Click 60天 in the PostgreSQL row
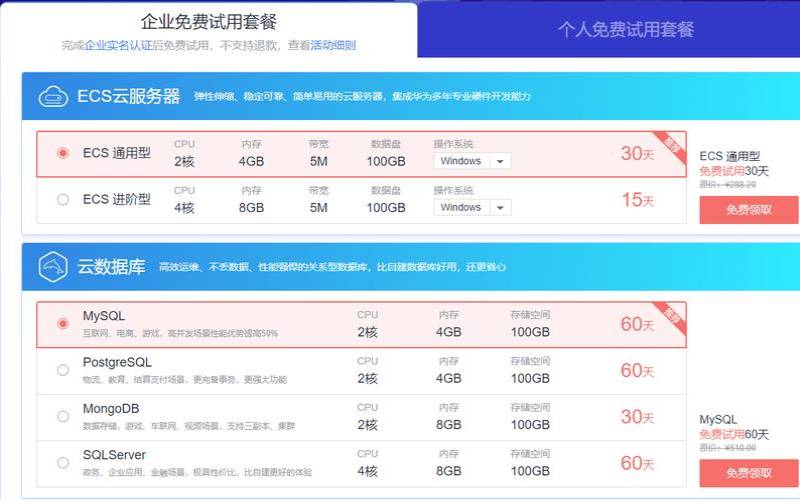The width and height of the screenshot is (800, 500). coord(637,370)
